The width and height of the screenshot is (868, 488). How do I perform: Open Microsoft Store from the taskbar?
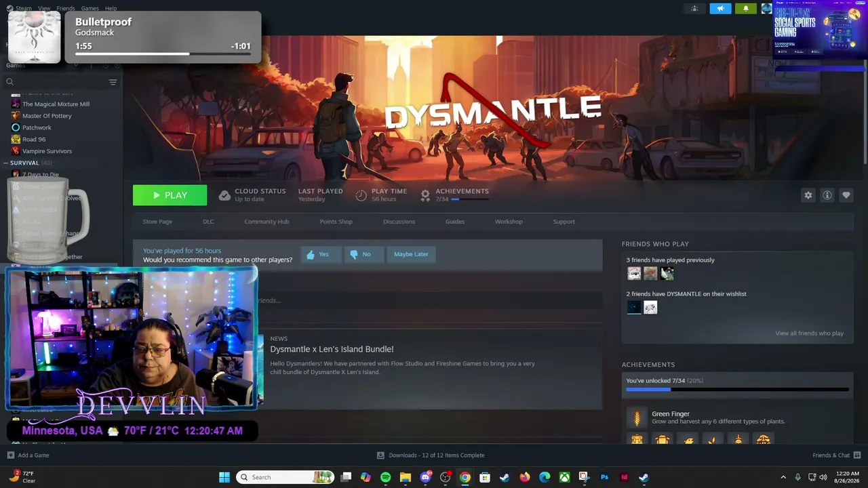coord(485,477)
